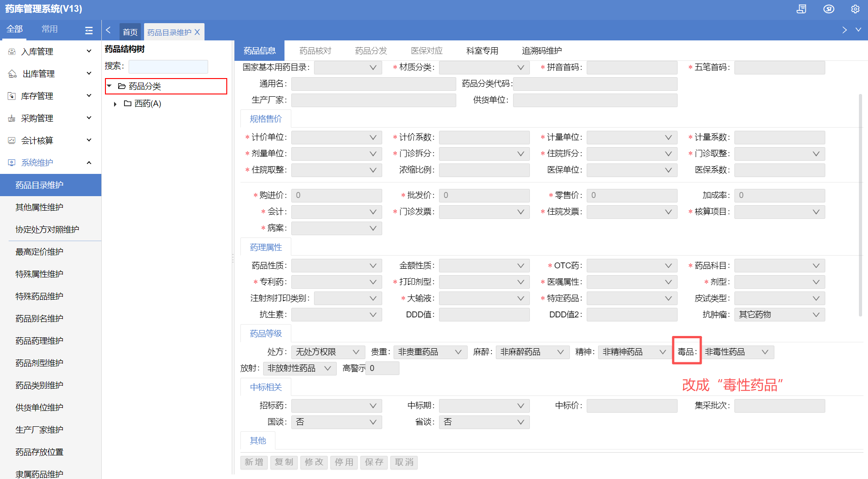Open the 规格售价 section tab
This screenshot has width=868, height=479.
point(266,119)
